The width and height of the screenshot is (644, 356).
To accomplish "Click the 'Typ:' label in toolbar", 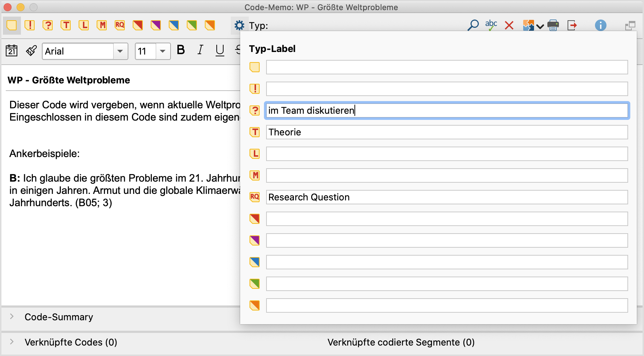I will [259, 26].
